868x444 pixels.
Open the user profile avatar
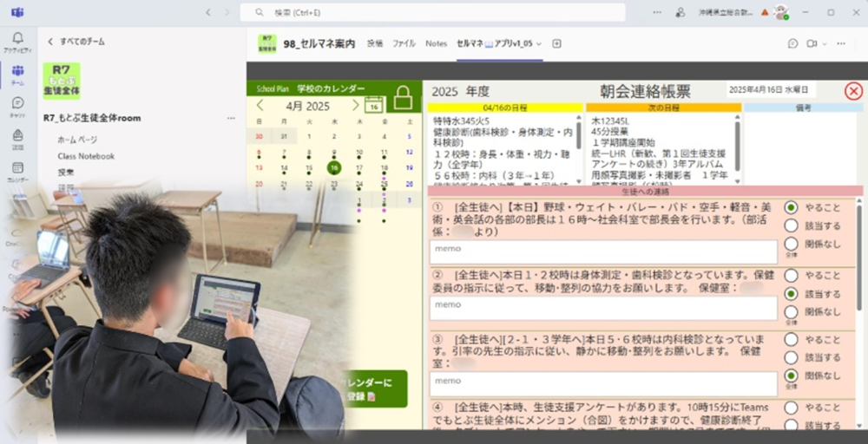(781, 12)
